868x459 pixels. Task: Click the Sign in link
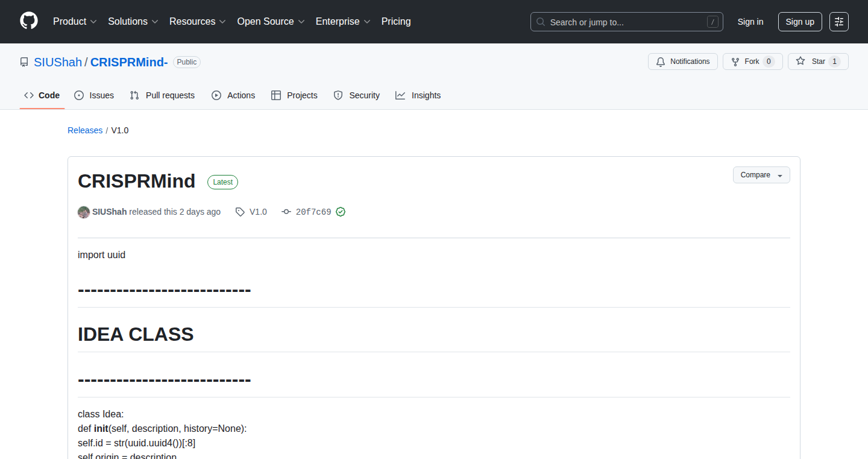click(x=750, y=22)
